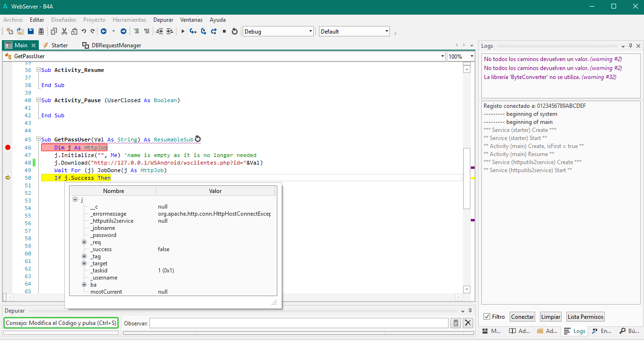Click the Increase indent icon
Viewport: 644px width, 341px height.
click(x=170, y=32)
